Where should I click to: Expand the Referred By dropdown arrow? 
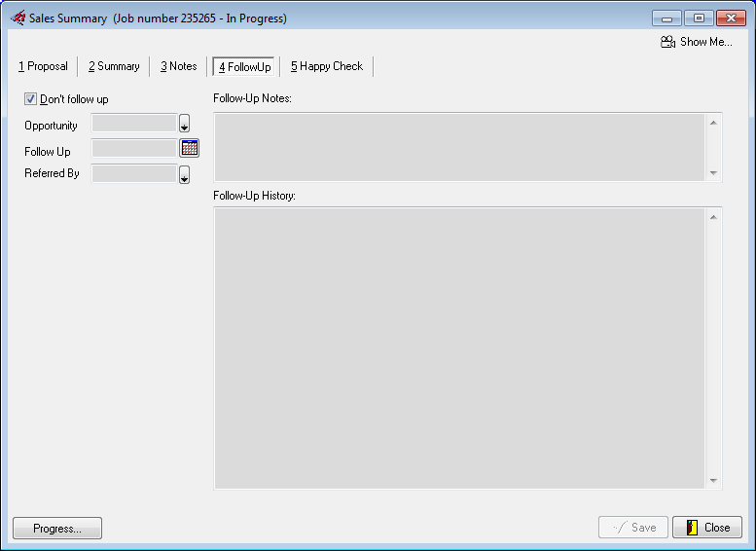[x=184, y=174]
